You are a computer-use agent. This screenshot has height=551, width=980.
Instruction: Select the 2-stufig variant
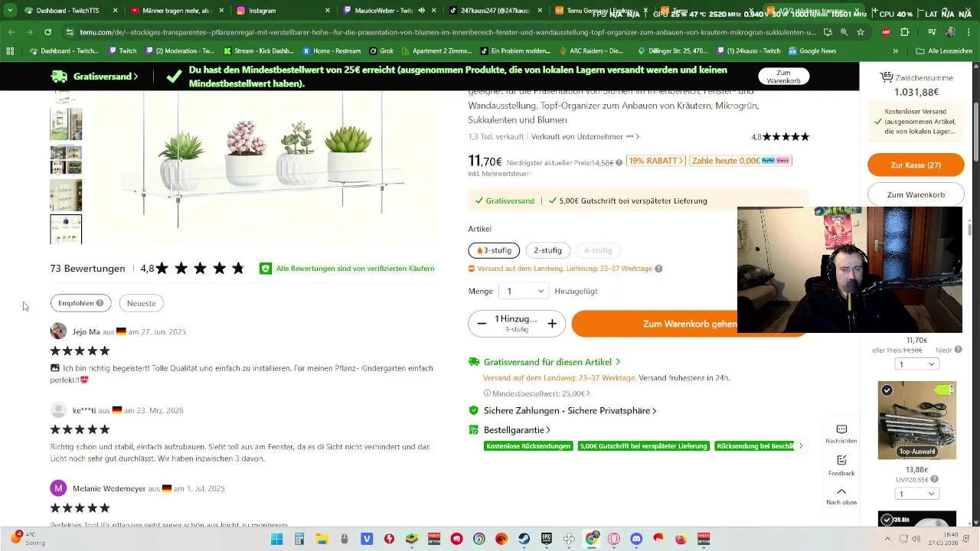point(547,250)
